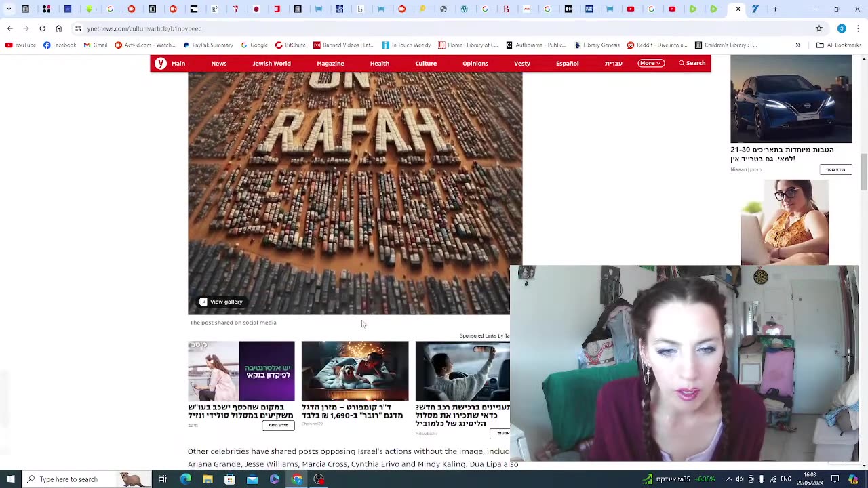Open File Explorer from the taskbar

point(208,479)
